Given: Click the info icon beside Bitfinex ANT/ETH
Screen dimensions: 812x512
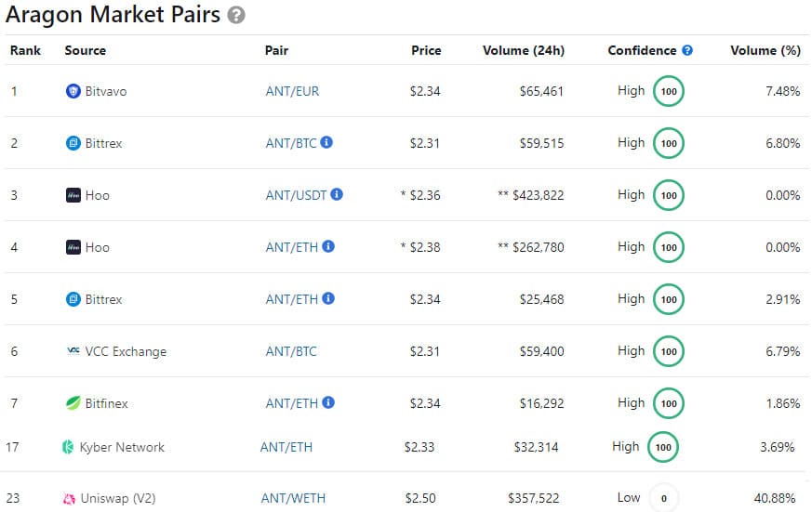Looking at the screenshot, I should pyautogui.click(x=327, y=403).
